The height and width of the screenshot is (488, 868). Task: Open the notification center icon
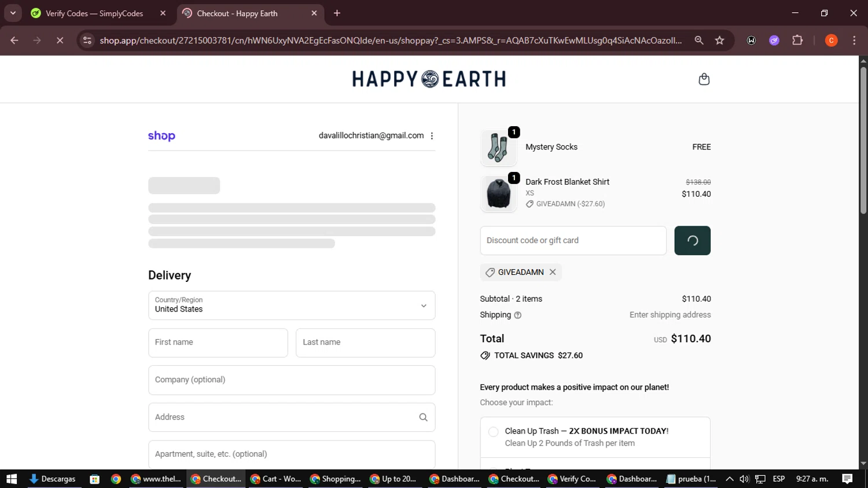(847, 479)
